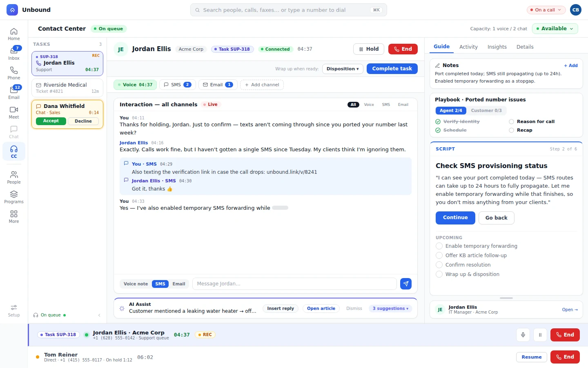Open the Meet video section
This screenshot has width=588, height=368.
click(x=14, y=112)
